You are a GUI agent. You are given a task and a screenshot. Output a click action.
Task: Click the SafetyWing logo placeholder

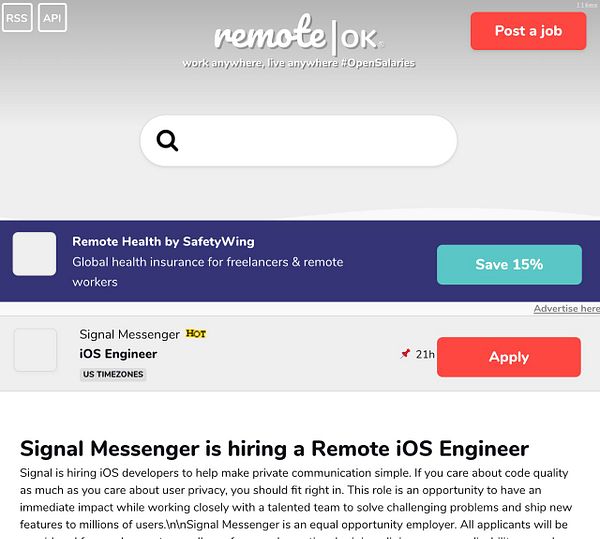point(34,254)
